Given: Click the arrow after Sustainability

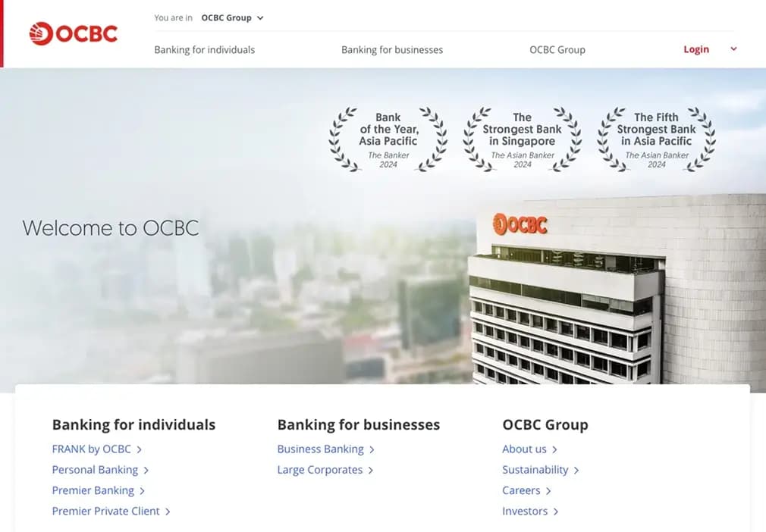Looking at the screenshot, I should point(576,471).
